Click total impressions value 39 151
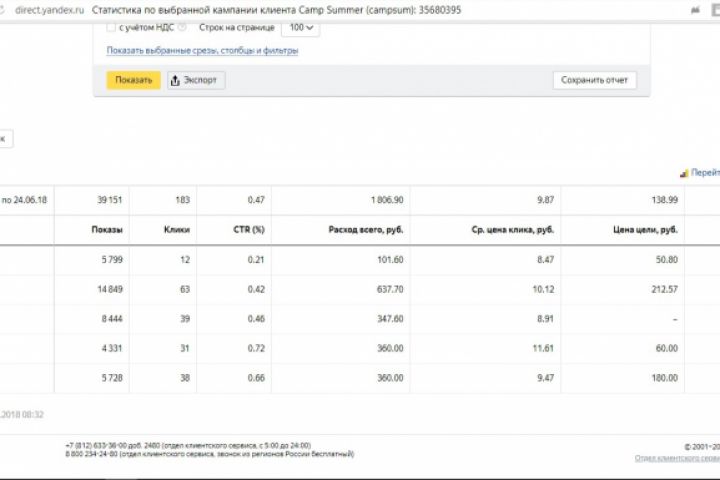 (110, 200)
